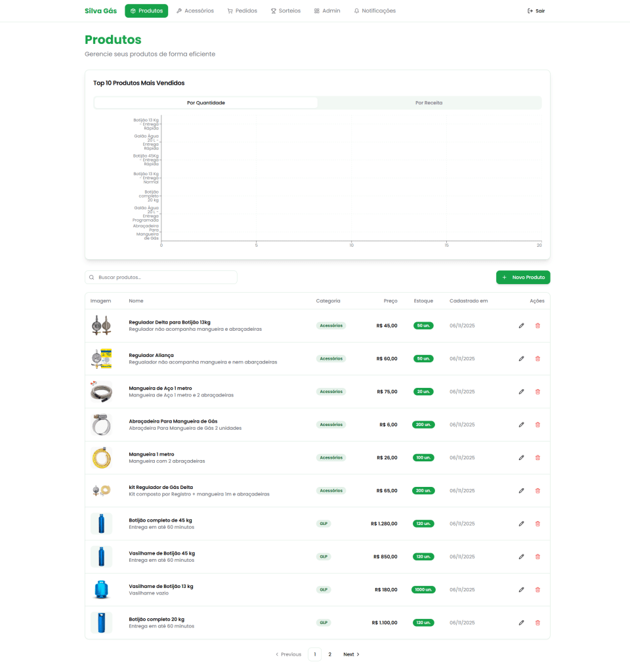Screen dimensions: 630x672
Task: Switch to the Por Receita tab
Action: (x=429, y=102)
